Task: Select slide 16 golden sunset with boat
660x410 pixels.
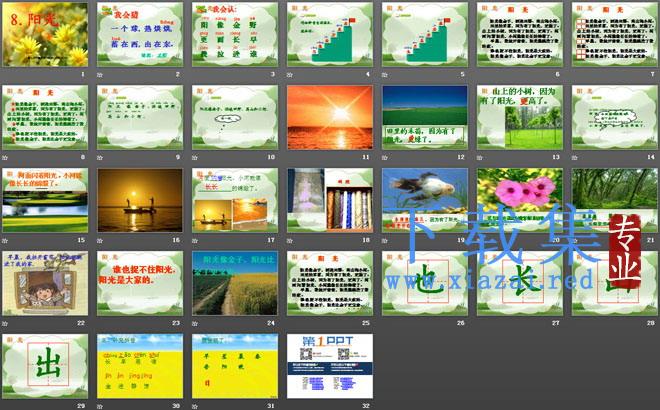Action: pyautogui.click(x=140, y=200)
